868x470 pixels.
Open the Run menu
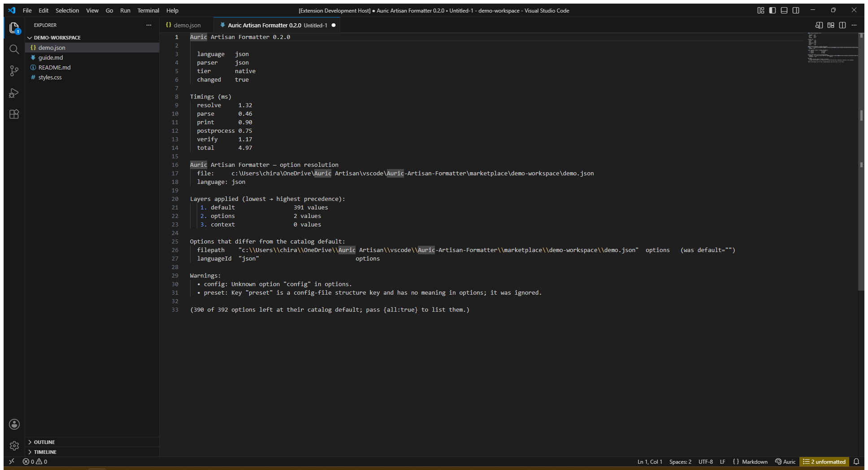(x=125, y=10)
